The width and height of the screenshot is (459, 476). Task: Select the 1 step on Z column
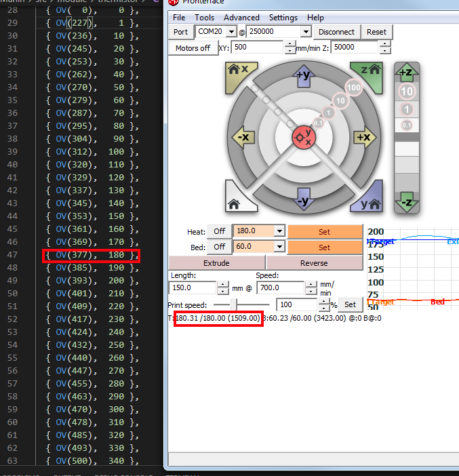(407, 110)
